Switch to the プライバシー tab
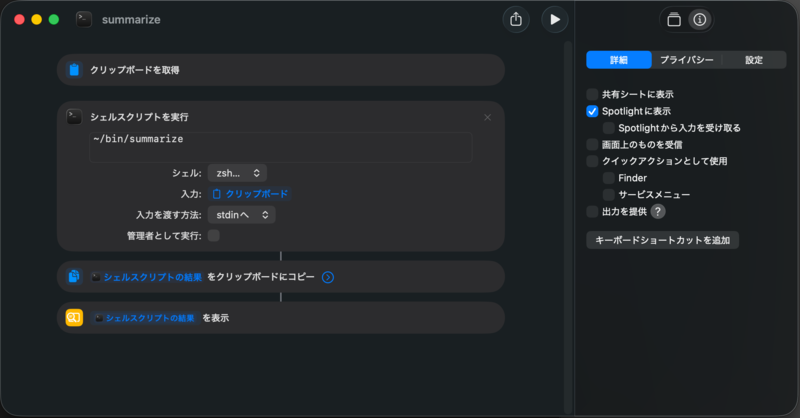 coord(687,60)
